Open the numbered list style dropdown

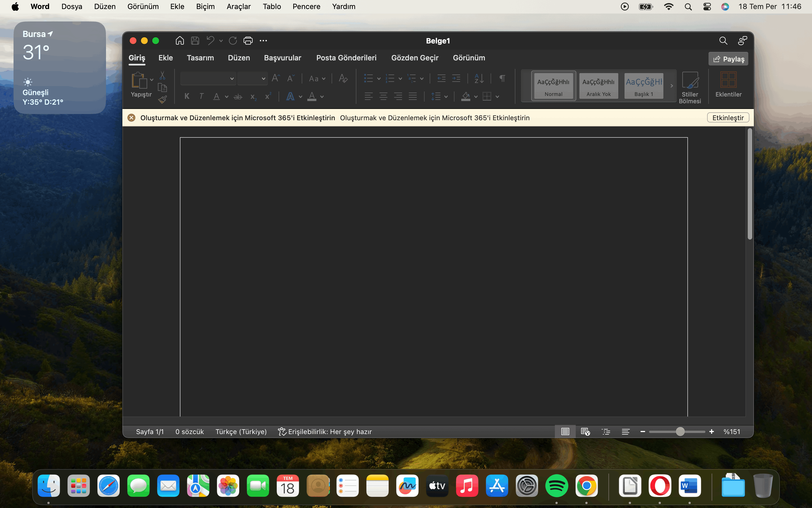click(x=400, y=79)
